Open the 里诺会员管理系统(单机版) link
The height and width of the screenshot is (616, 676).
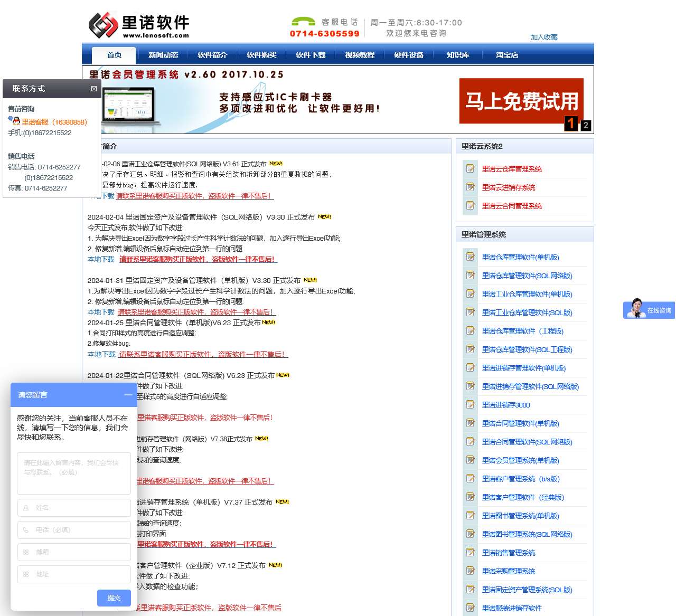pyautogui.click(x=520, y=460)
